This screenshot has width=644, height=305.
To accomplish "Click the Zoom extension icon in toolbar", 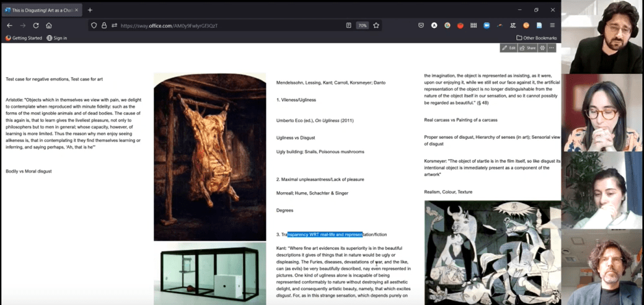I will [x=487, y=25].
